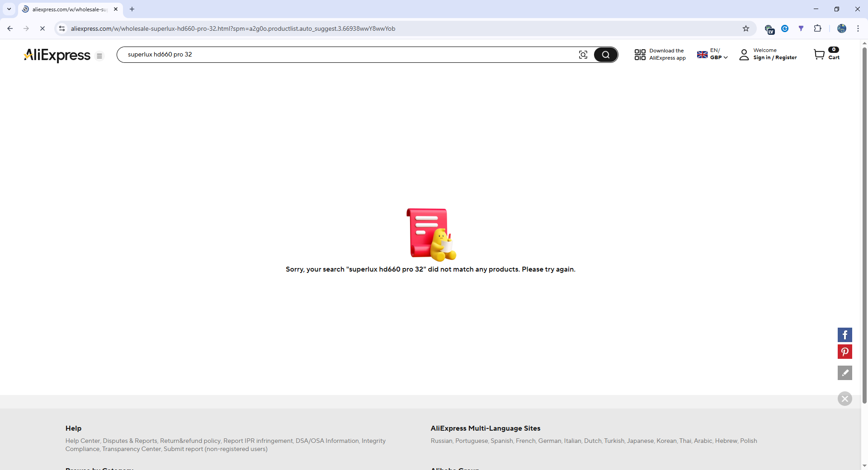Switch to the Italian language site
This screenshot has width=868, height=470.
pyautogui.click(x=572, y=441)
